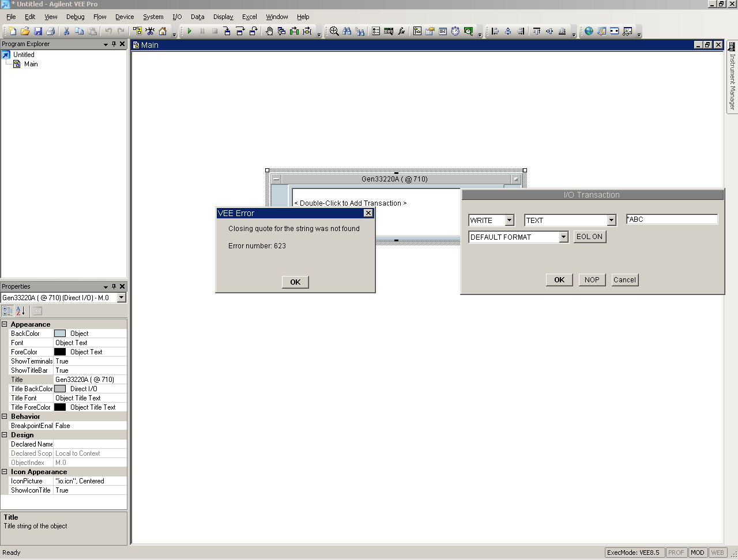The height and width of the screenshot is (560, 738).
Task: Click OK in the VEE Error dialog
Action: [x=295, y=282]
